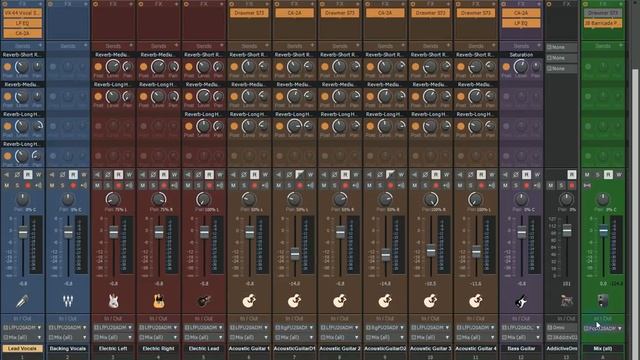
Task: Mute the Bass Guitar track
Action: pos(505,185)
